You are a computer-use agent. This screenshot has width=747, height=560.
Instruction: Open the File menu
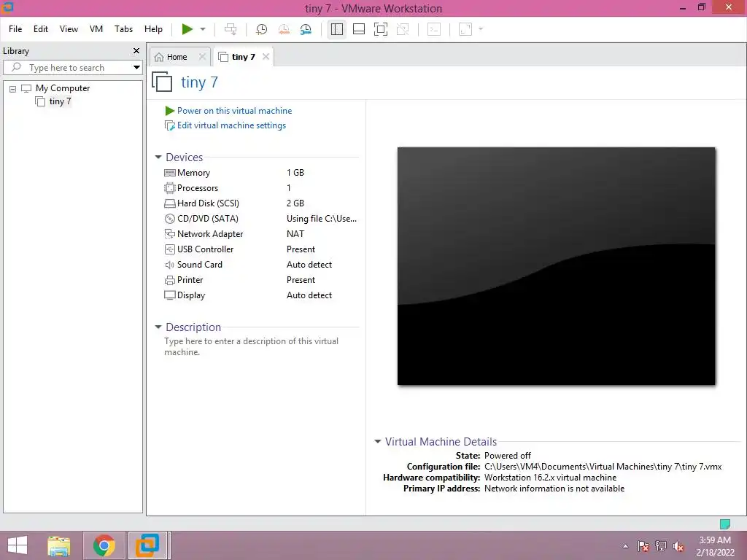(x=15, y=29)
